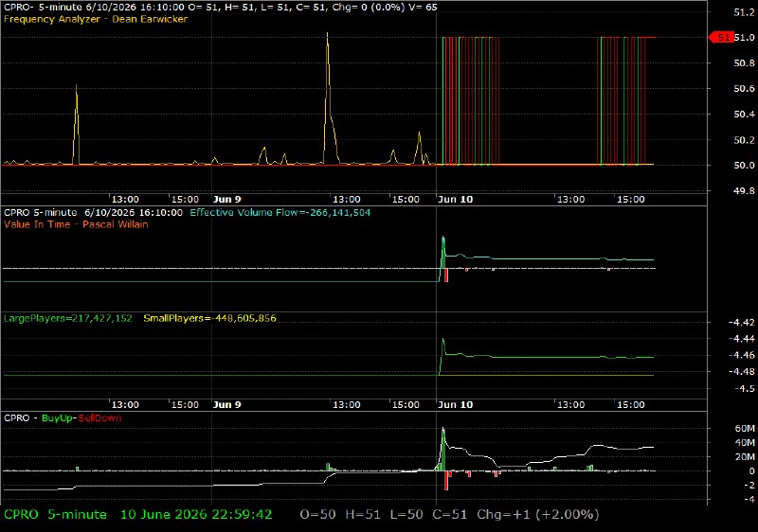The height and width of the screenshot is (532, 758).
Task: Click the tallest yellow frequency spike on Jun 9
Action: [328, 97]
